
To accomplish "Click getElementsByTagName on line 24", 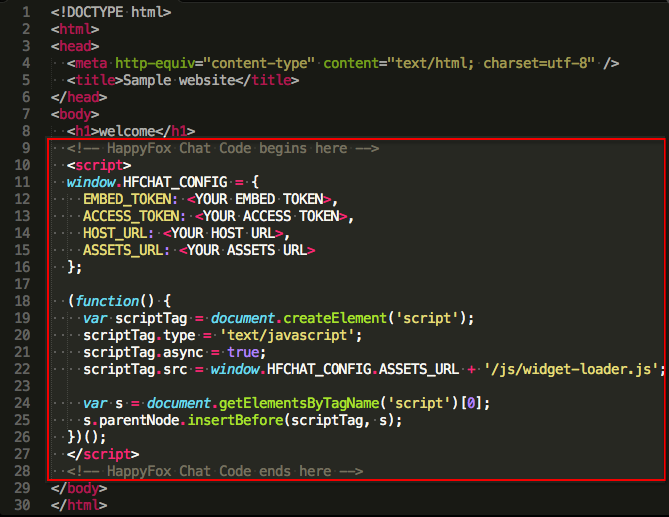I will (x=299, y=404).
